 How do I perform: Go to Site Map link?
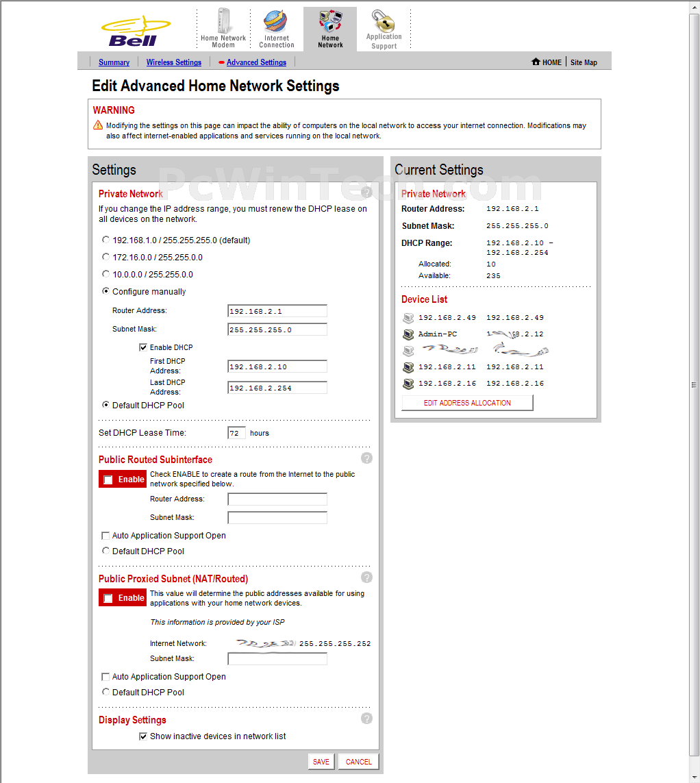(x=584, y=62)
